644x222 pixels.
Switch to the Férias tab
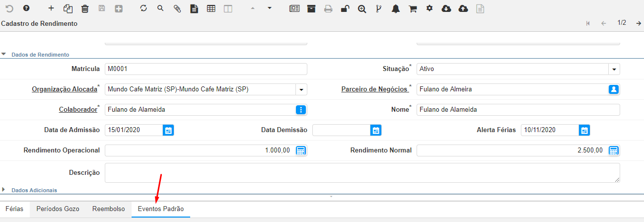click(14, 209)
